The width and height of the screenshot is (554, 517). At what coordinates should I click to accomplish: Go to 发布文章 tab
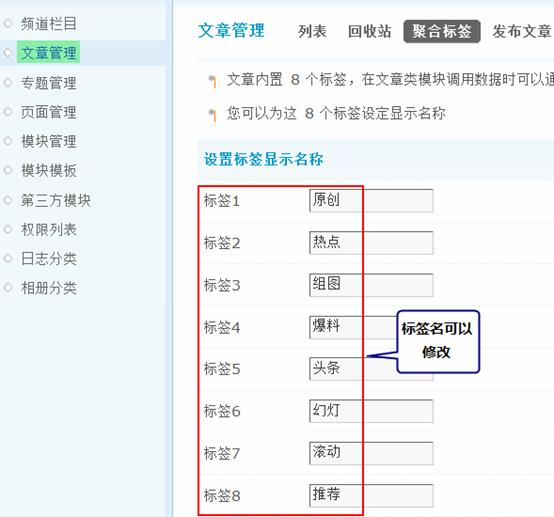tap(522, 31)
